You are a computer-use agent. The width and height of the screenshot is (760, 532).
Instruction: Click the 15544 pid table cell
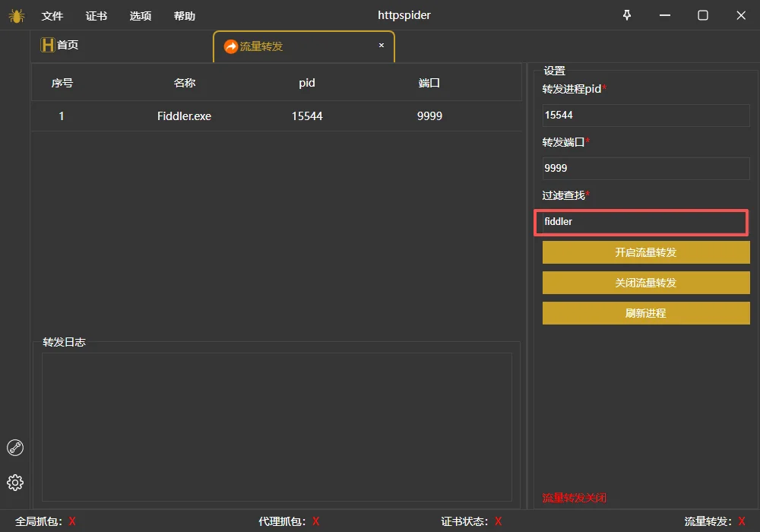(307, 116)
